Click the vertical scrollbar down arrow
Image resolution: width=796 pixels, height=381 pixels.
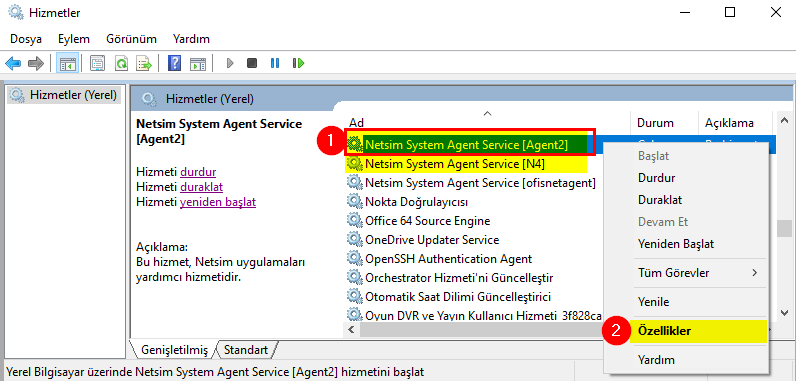785,313
